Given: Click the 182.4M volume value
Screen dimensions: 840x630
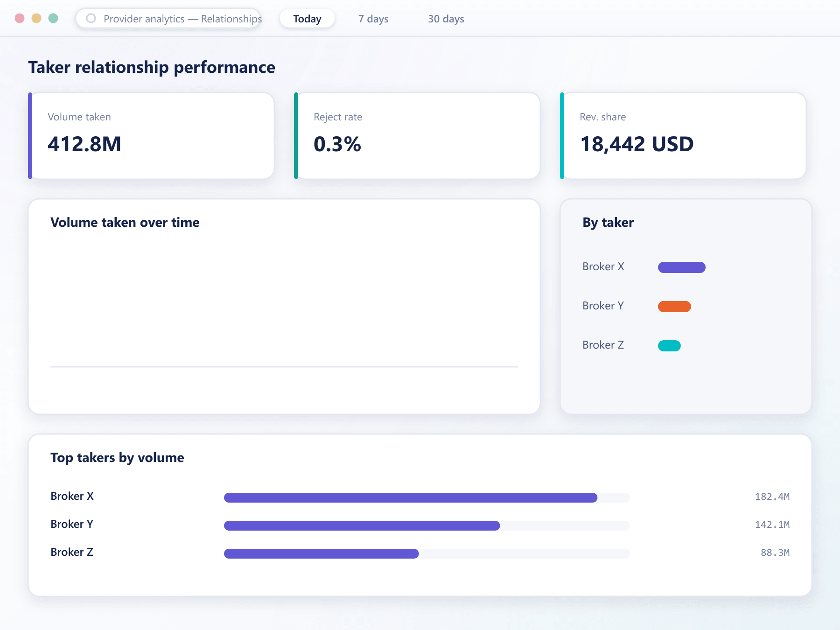Looking at the screenshot, I should coord(772,497).
